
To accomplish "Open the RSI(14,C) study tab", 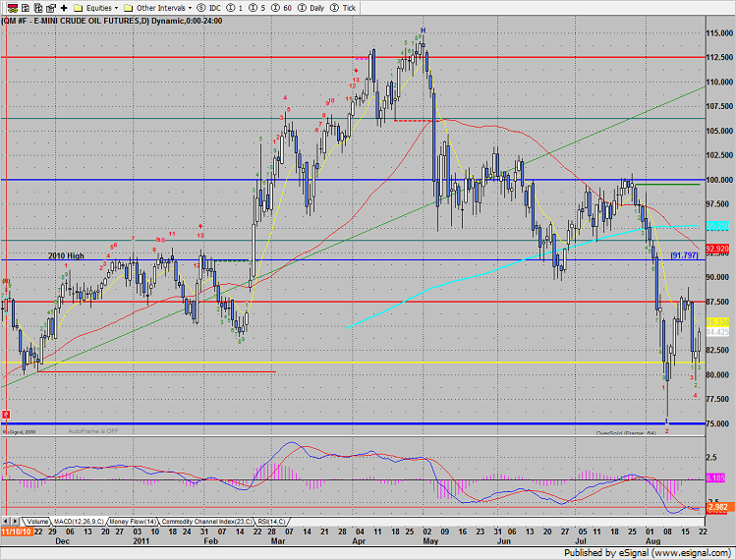I will coord(271,522).
